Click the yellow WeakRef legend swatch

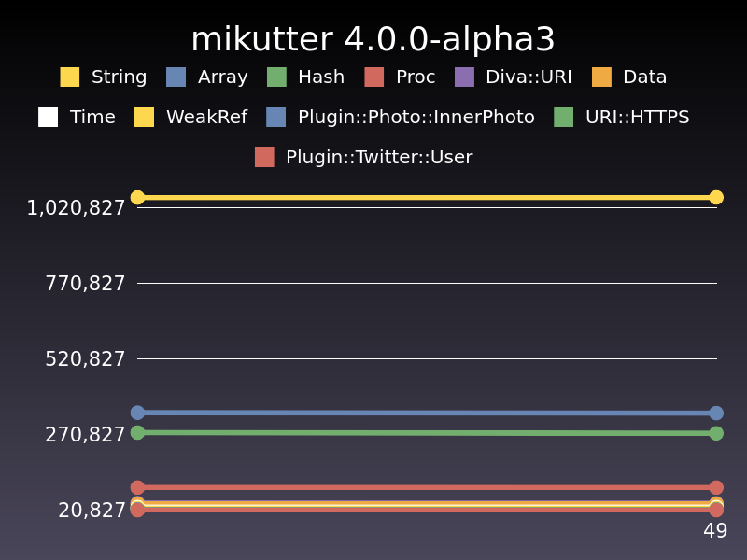[144, 118]
